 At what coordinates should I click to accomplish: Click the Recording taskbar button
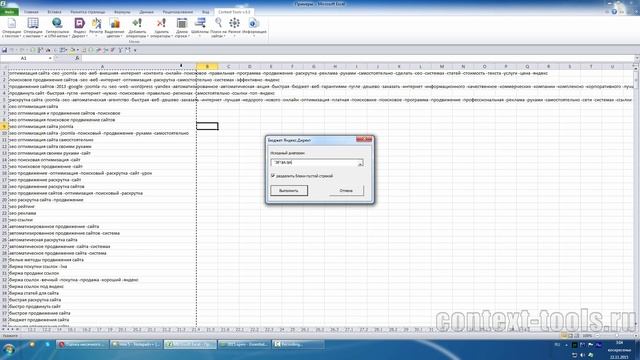point(298,344)
